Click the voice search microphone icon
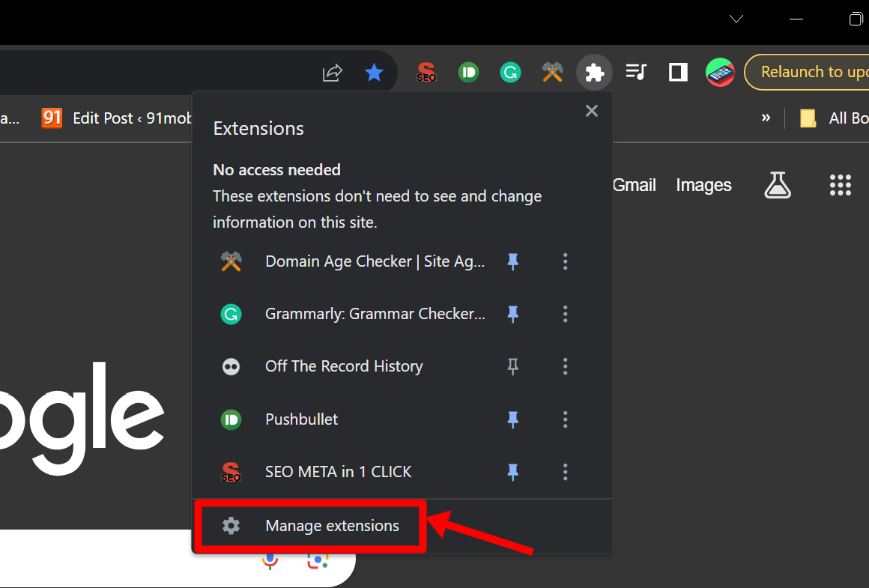 (x=270, y=561)
